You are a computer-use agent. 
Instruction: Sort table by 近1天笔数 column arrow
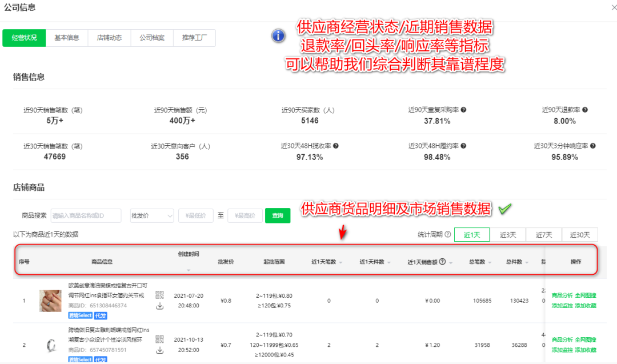click(x=340, y=262)
